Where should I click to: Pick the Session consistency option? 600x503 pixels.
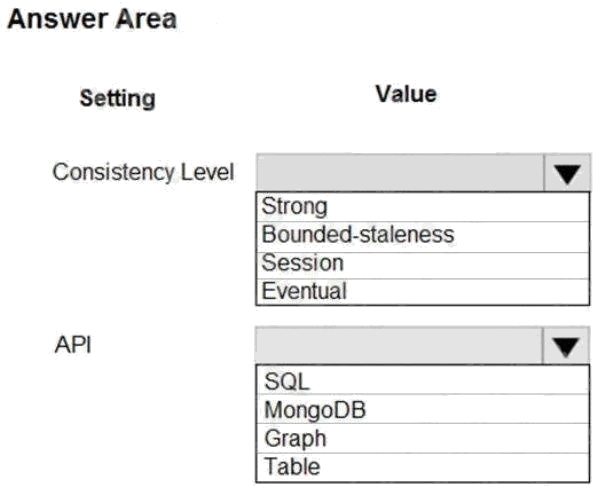coord(302,263)
